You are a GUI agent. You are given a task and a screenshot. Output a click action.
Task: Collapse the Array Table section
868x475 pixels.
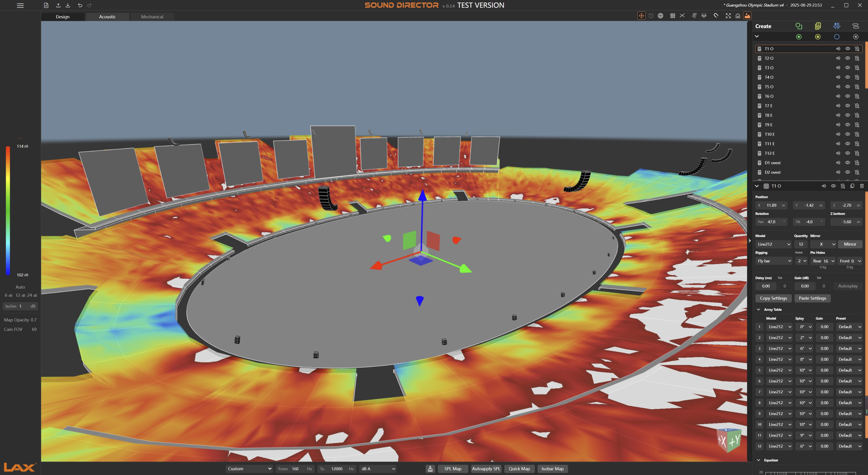tap(759, 309)
